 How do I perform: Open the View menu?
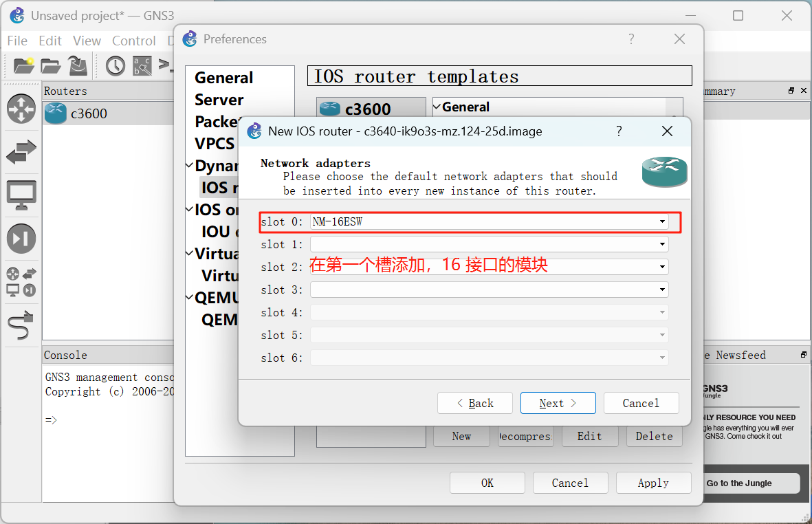coord(87,41)
